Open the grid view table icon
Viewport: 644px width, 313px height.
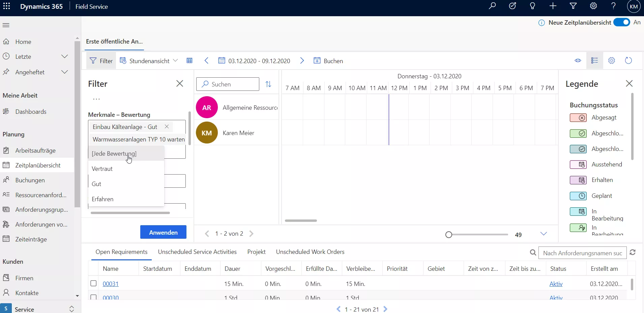pyautogui.click(x=189, y=61)
